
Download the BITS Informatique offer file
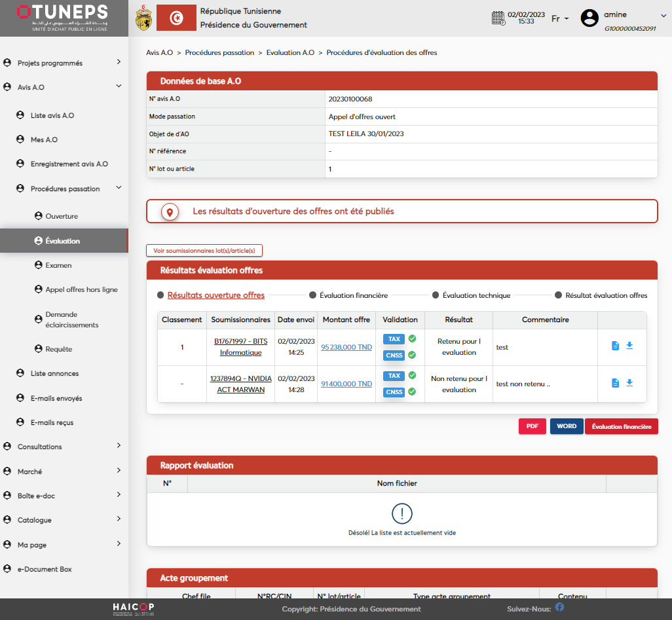click(x=629, y=346)
